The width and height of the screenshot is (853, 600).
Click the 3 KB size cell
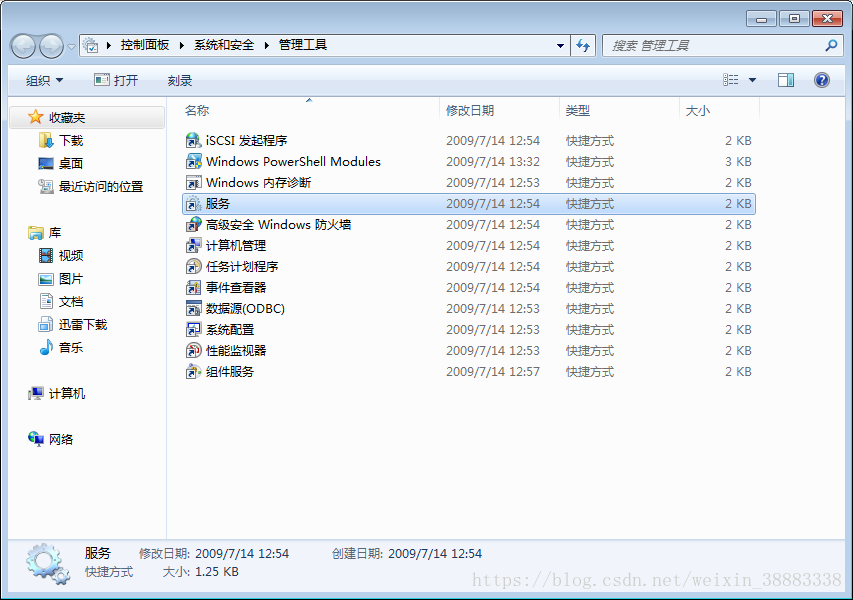coord(738,162)
